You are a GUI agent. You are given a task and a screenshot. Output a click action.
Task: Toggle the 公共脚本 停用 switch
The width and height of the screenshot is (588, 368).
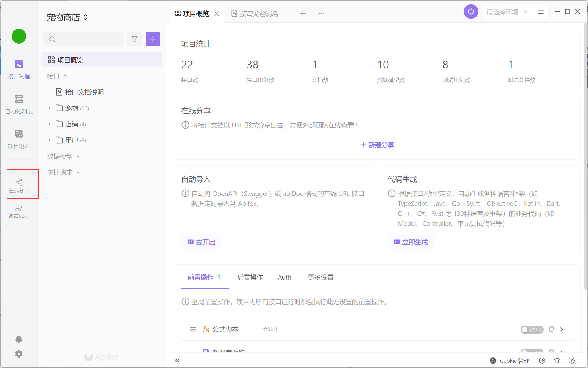click(x=532, y=329)
